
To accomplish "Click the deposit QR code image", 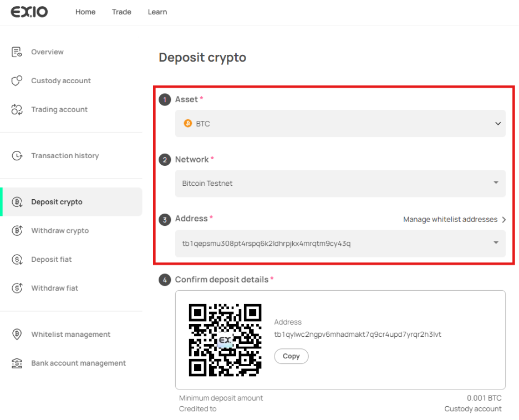I will click(225, 340).
